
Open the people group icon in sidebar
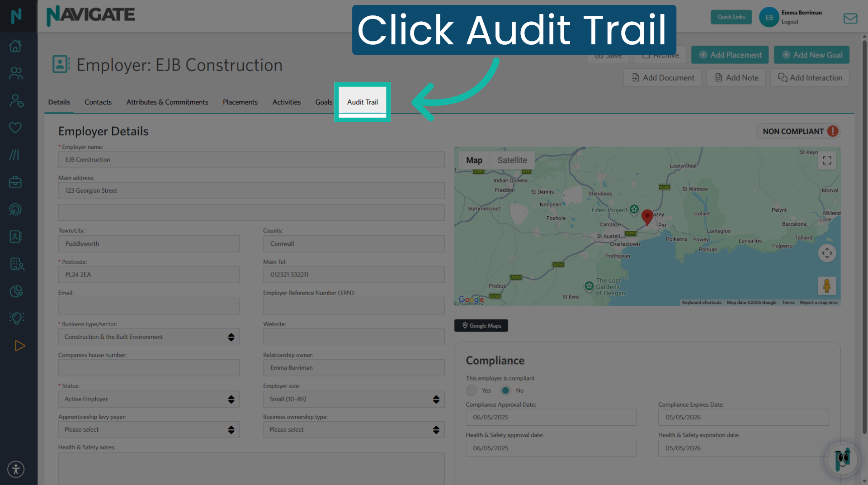16,73
